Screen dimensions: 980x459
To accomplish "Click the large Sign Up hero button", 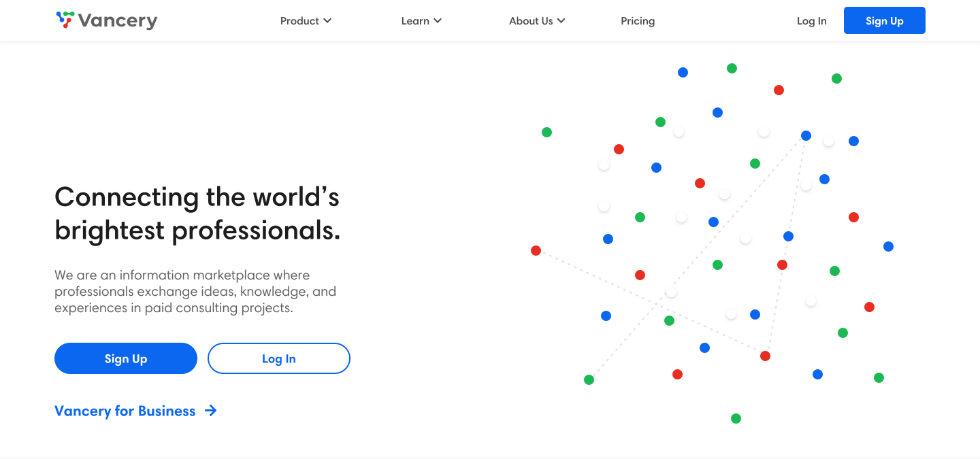I will (126, 358).
